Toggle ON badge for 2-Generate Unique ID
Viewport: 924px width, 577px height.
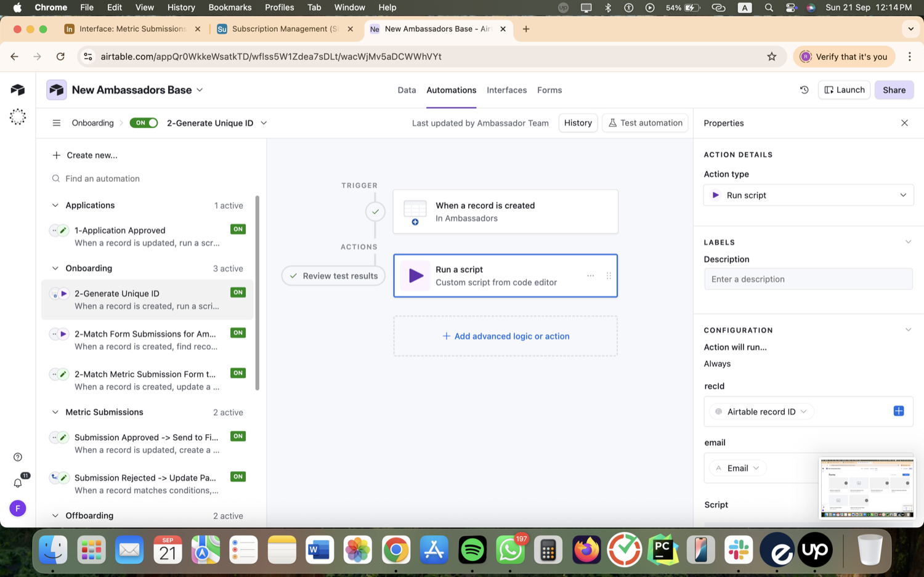(238, 293)
